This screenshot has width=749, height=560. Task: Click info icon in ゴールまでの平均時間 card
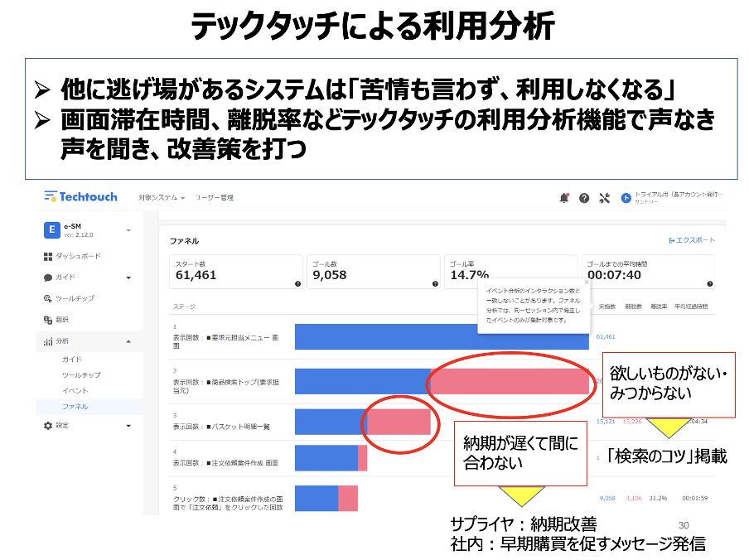(x=710, y=283)
